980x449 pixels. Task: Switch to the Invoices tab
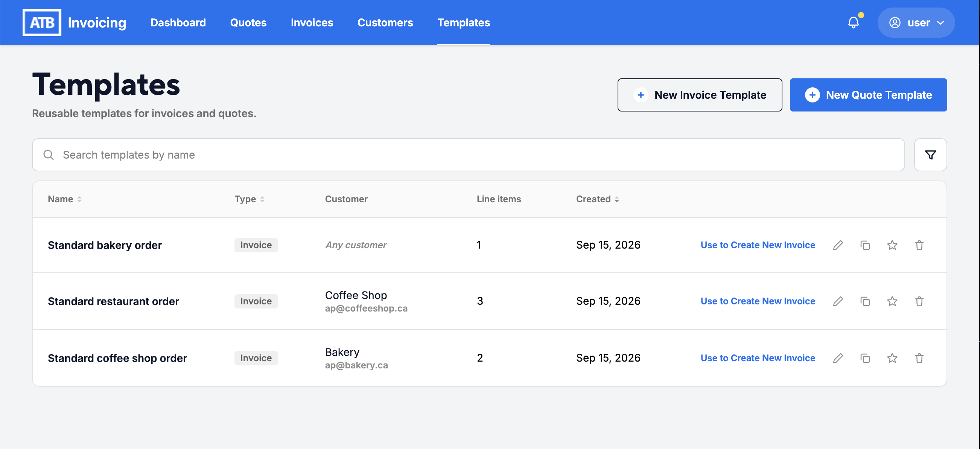312,23
